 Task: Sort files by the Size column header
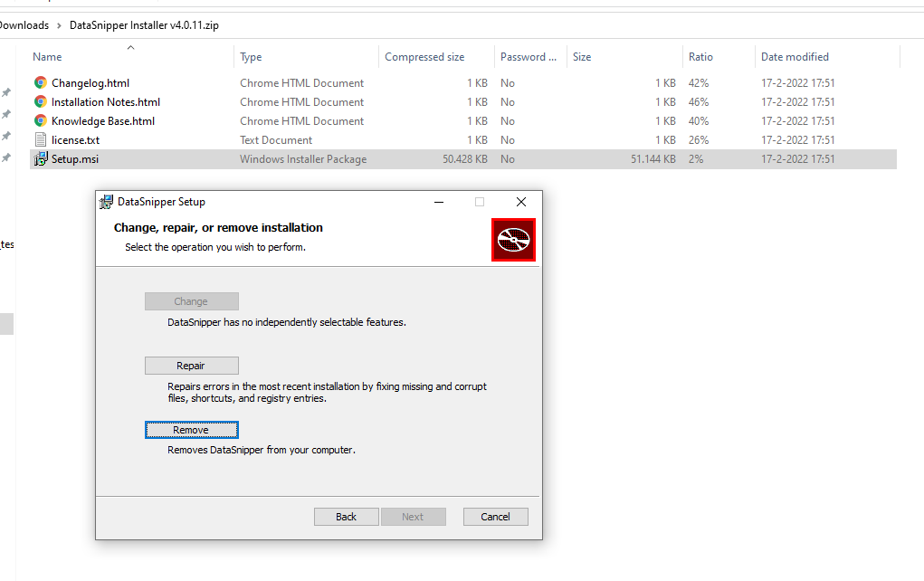pos(582,57)
